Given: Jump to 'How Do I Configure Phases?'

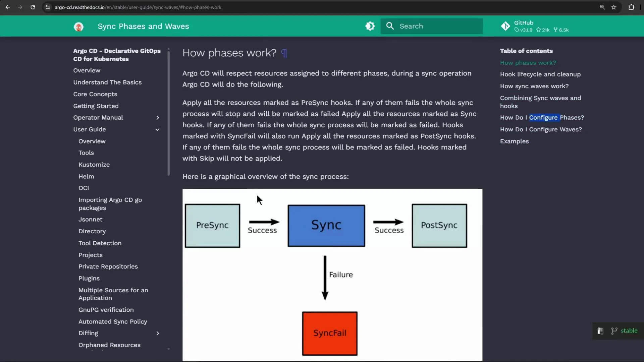Looking at the screenshot, I should [542, 118].
